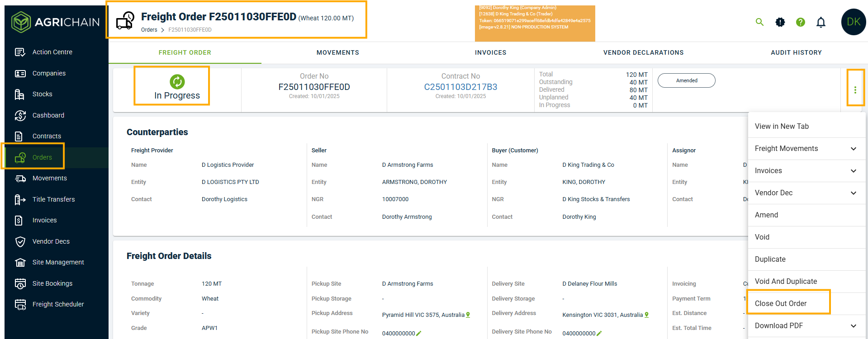Open the notifications bell icon

pyautogui.click(x=821, y=22)
